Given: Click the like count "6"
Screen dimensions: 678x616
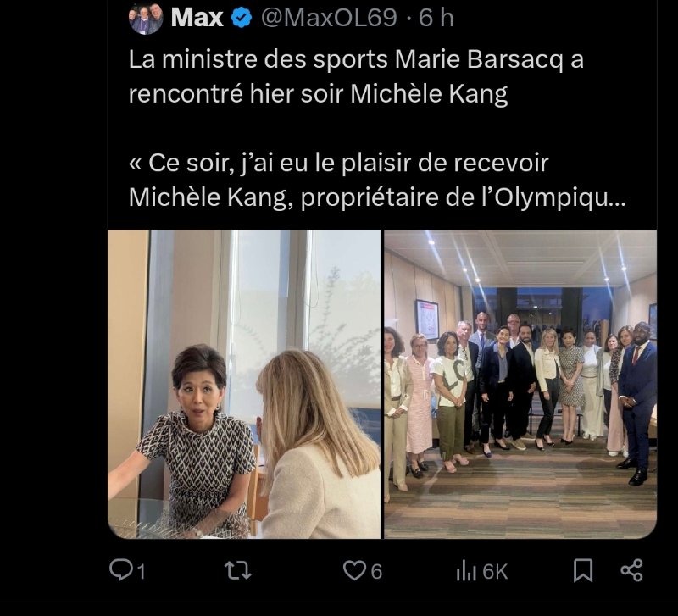Looking at the screenshot, I should pyautogui.click(x=376, y=572).
